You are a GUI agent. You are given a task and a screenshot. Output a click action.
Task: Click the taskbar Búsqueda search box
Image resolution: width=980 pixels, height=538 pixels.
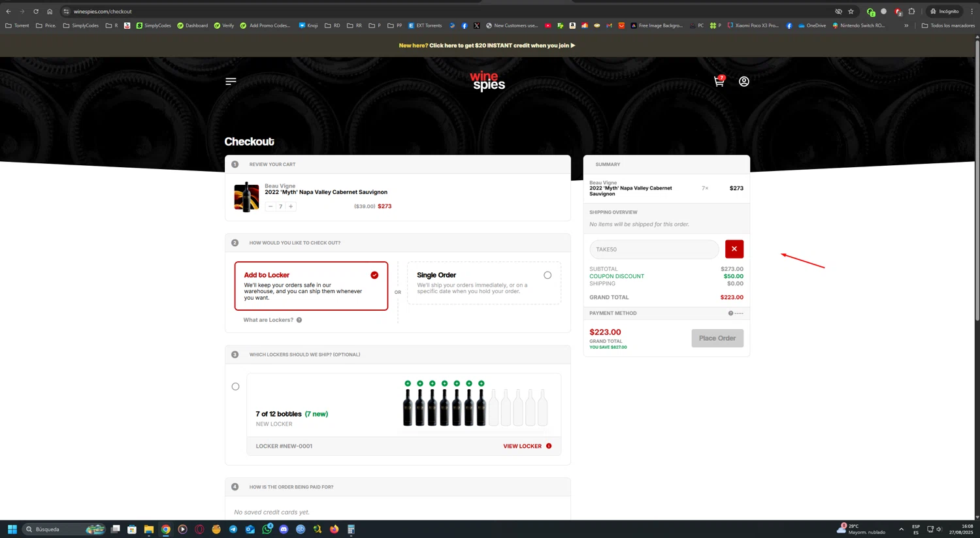tap(64, 530)
